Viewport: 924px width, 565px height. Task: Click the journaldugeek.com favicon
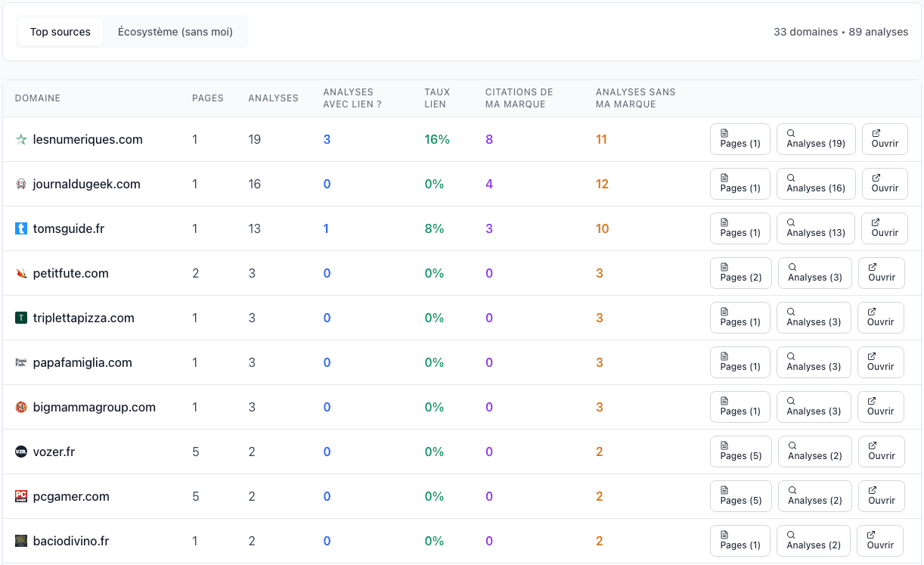click(21, 184)
